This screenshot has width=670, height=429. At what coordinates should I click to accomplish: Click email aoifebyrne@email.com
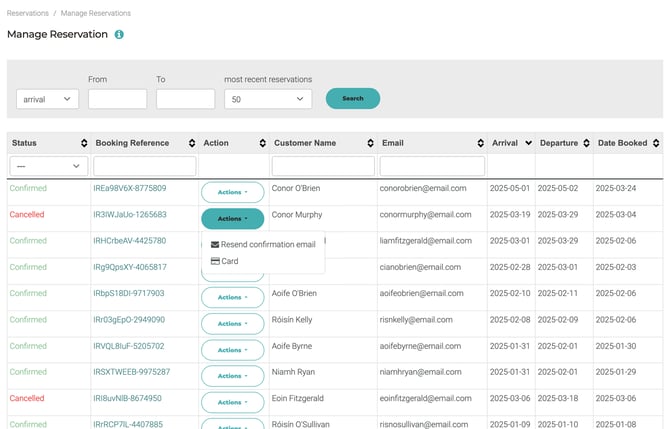pos(420,346)
